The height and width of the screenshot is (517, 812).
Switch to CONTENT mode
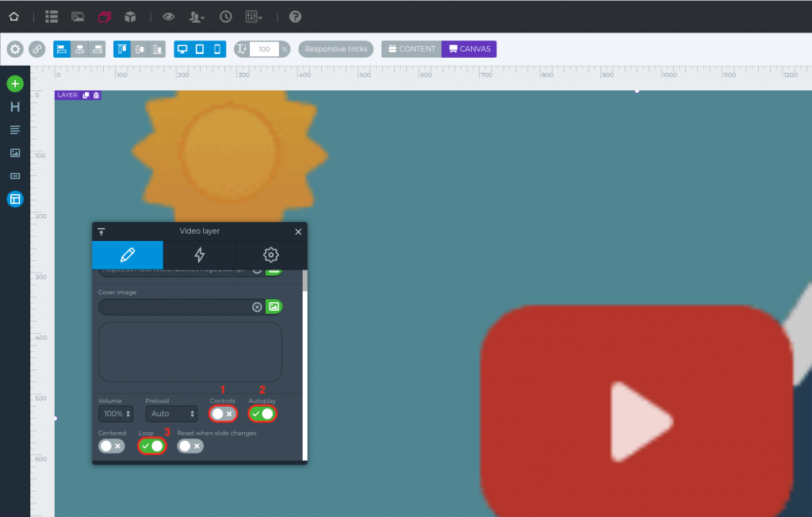(412, 49)
